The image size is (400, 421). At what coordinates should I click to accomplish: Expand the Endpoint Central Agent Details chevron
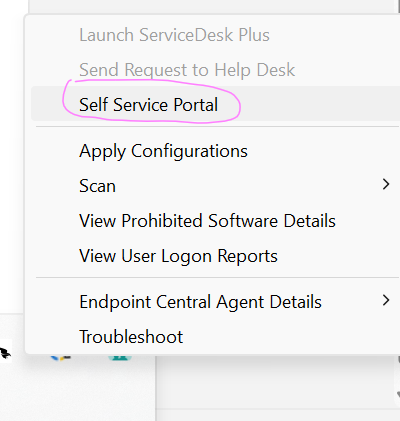(x=386, y=300)
